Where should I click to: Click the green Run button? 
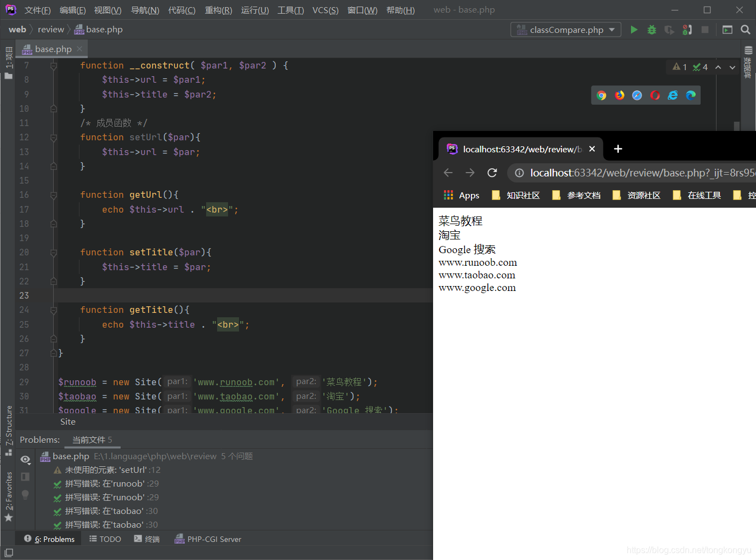point(634,30)
